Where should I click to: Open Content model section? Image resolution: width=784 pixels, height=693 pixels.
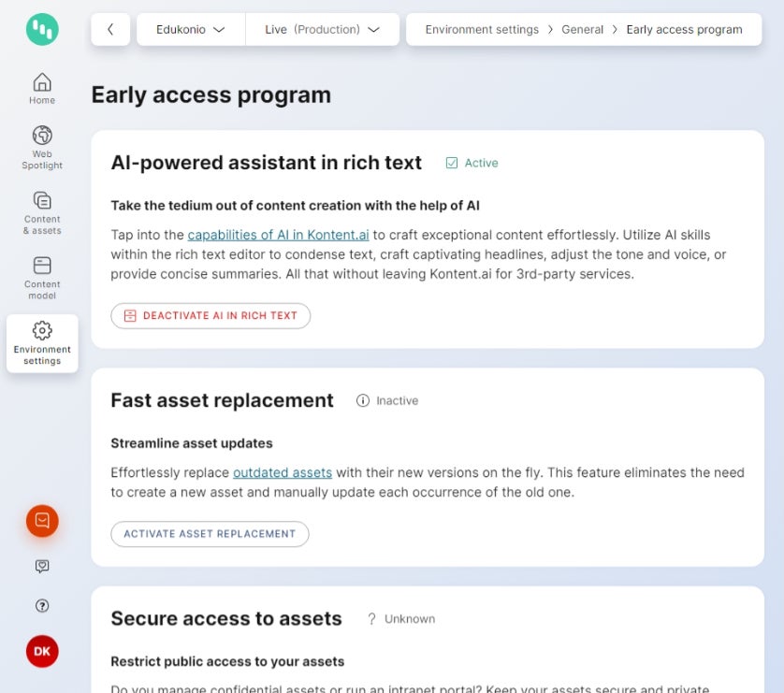(42, 278)
